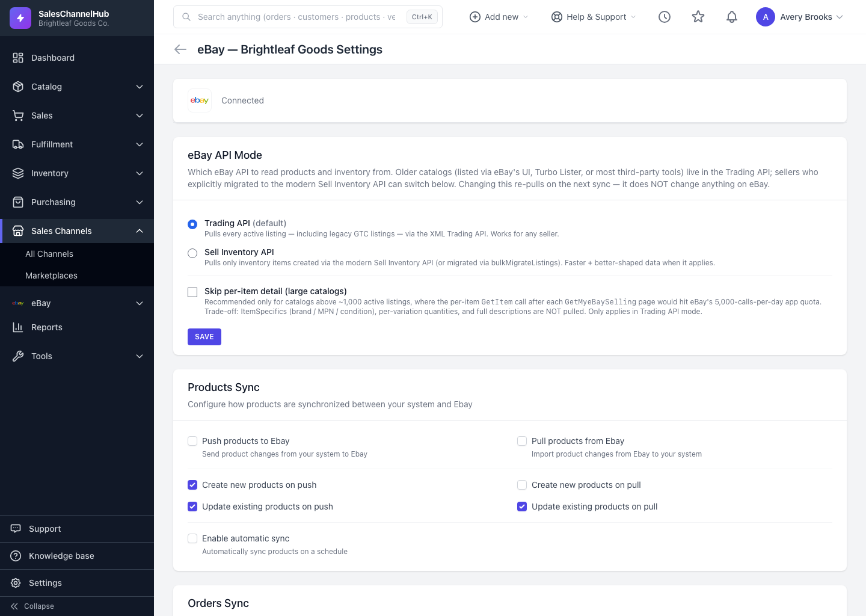
Task: Collapse the Sales Channels chevron
Action: [140, 231]
